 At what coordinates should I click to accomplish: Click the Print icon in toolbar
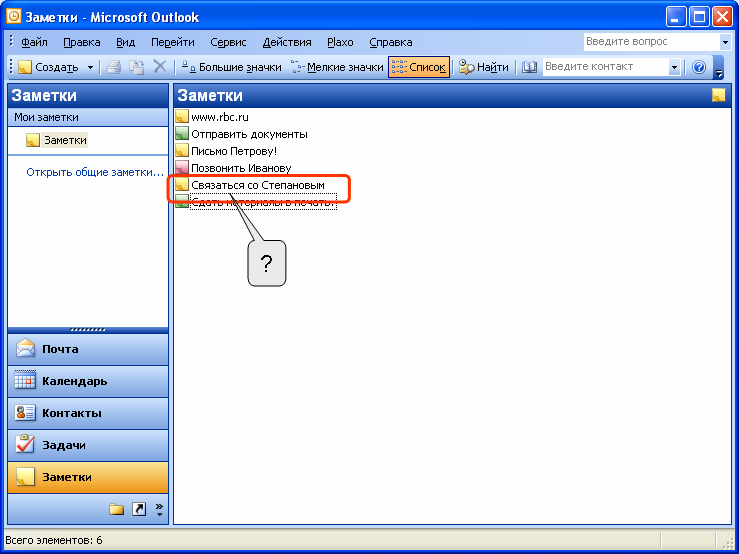tap(114, 67)
